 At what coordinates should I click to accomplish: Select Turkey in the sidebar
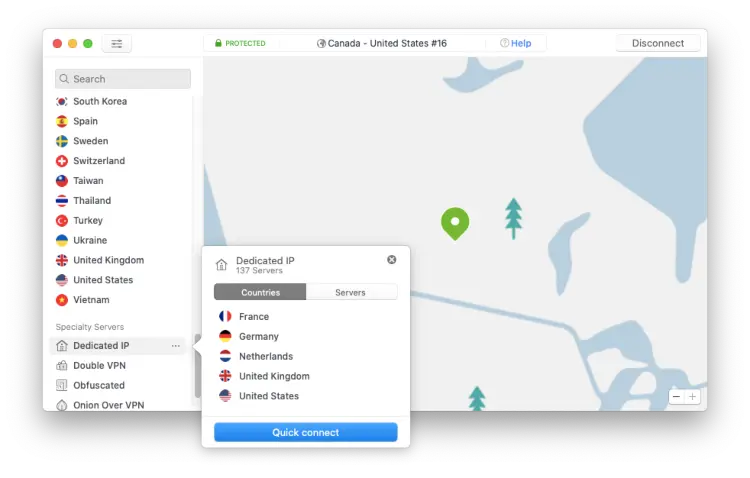88,221
